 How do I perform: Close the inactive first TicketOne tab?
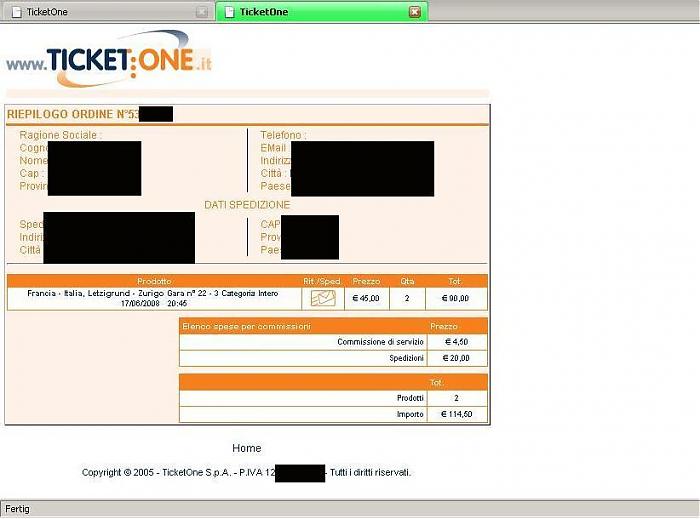tap(202, 12)
